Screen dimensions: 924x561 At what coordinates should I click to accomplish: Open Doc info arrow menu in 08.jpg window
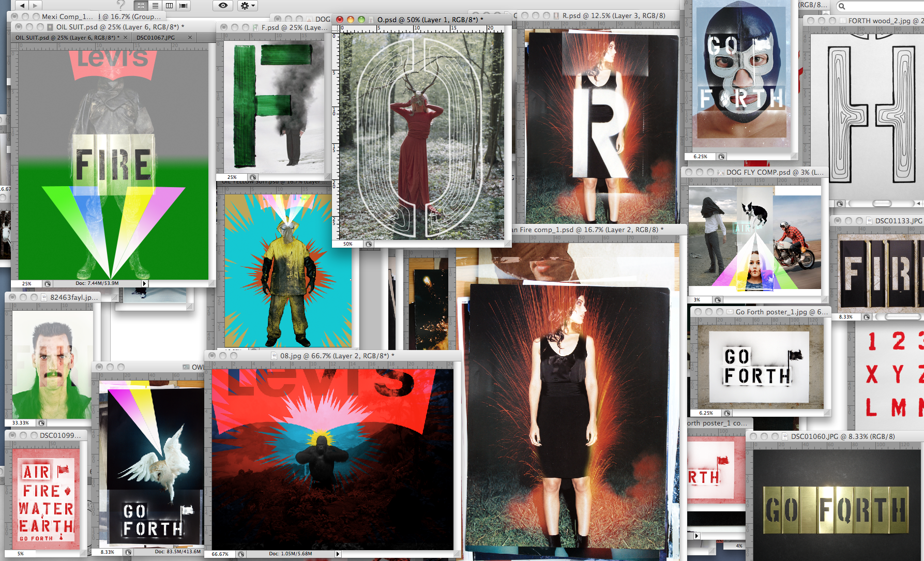tap(338, 554)
